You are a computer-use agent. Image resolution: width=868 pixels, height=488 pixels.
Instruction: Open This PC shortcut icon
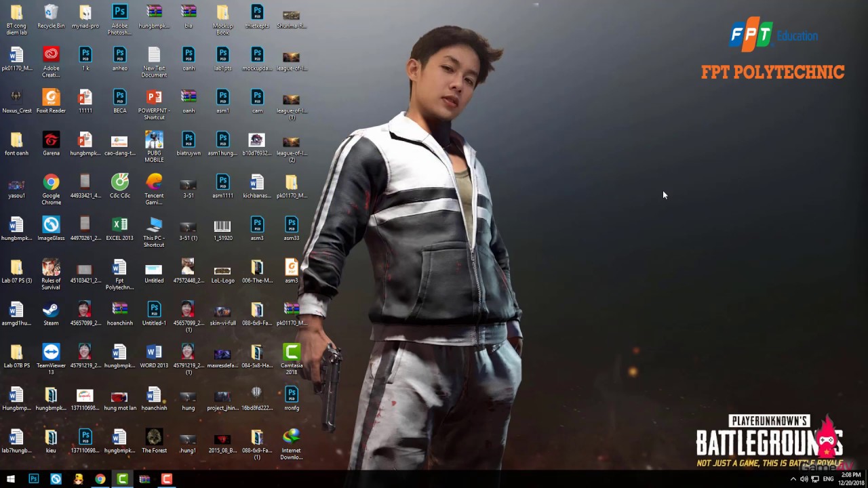(x=154, y=232)
